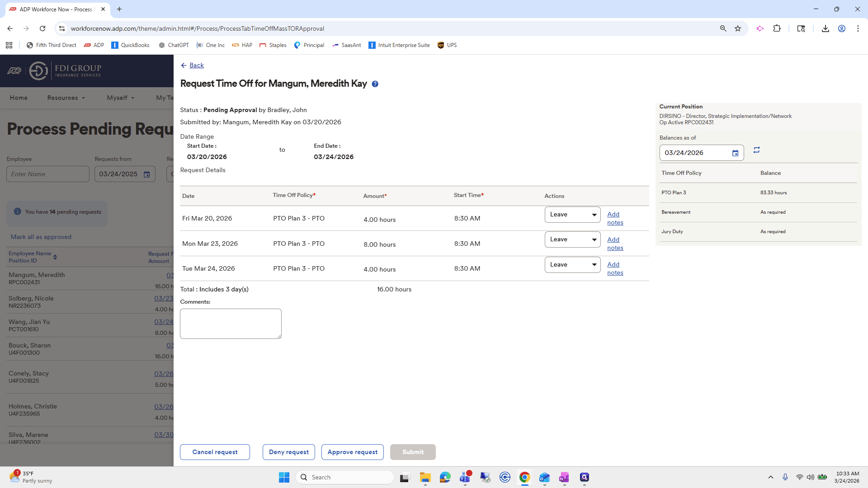Open the Staples bookmark
This screenshot has height=488, width=868.
[x=273, y=45]
